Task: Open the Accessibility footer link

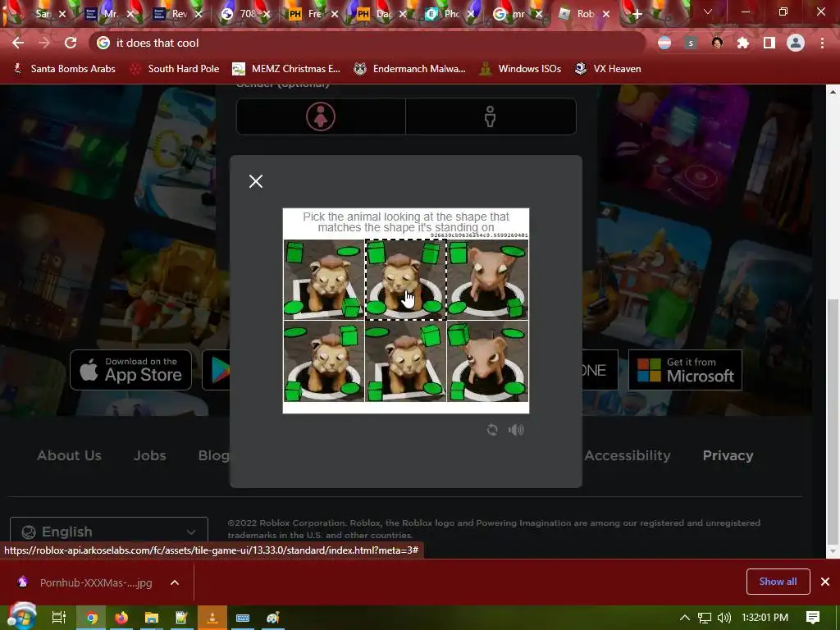Action: 627,455
